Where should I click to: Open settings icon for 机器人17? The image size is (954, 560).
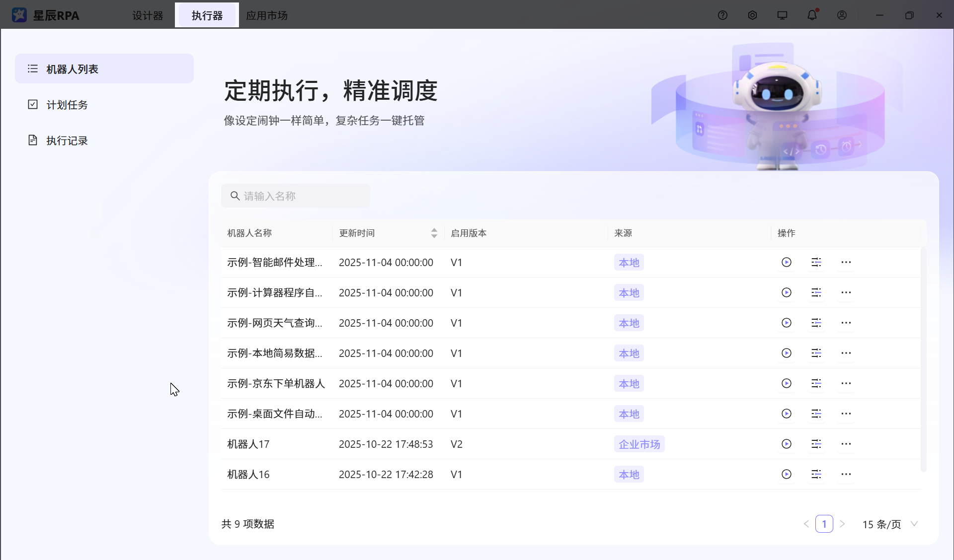pos(816,444)
